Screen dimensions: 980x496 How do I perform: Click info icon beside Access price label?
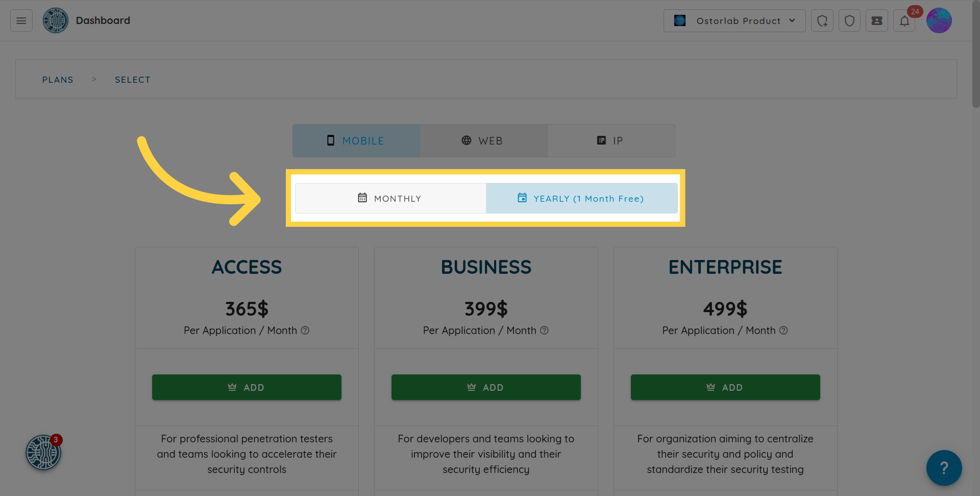point(305,330)
